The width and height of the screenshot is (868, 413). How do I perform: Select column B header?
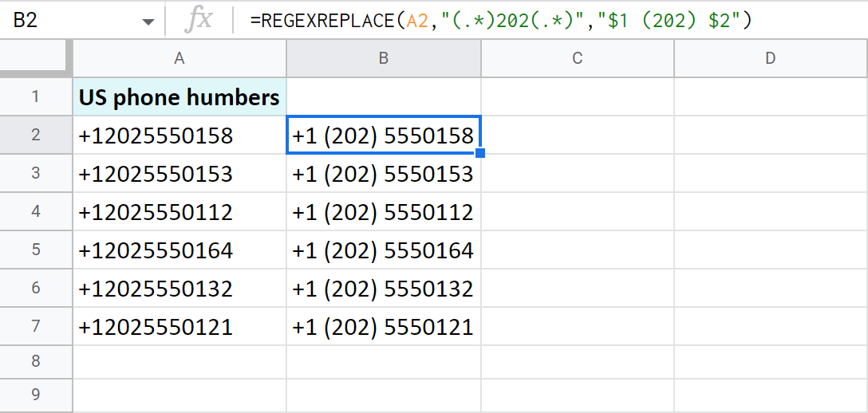tap(384, 58)
